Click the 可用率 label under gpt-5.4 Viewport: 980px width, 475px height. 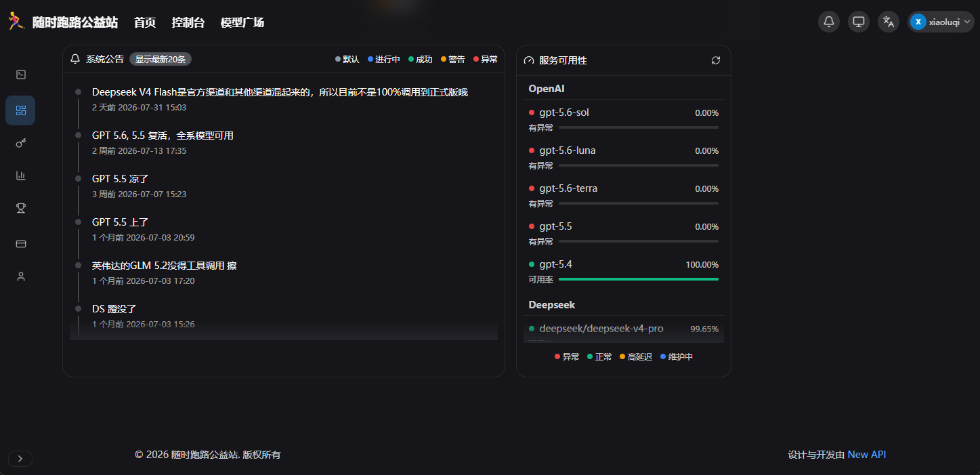pos(540,279)
